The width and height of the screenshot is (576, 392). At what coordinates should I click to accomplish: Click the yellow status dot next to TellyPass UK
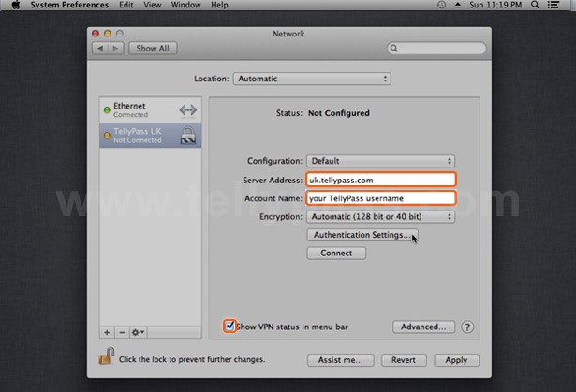pyautogui.click(x=107, y=136)
